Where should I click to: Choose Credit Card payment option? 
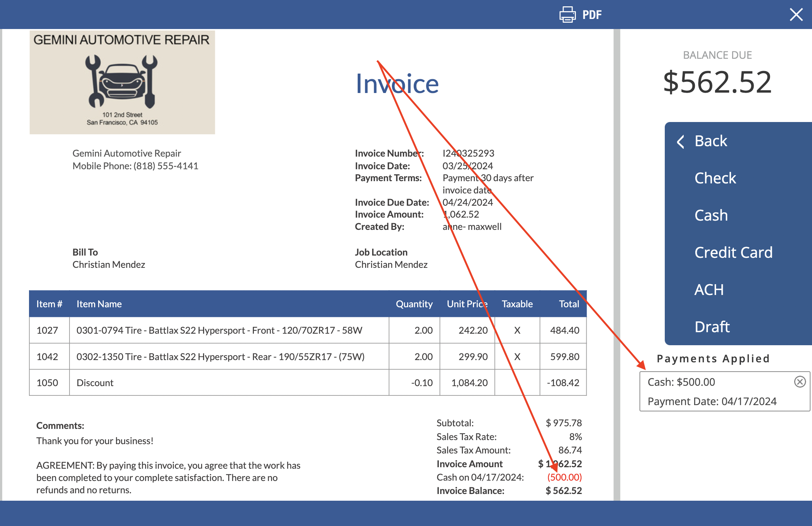(x=734, y=252)
